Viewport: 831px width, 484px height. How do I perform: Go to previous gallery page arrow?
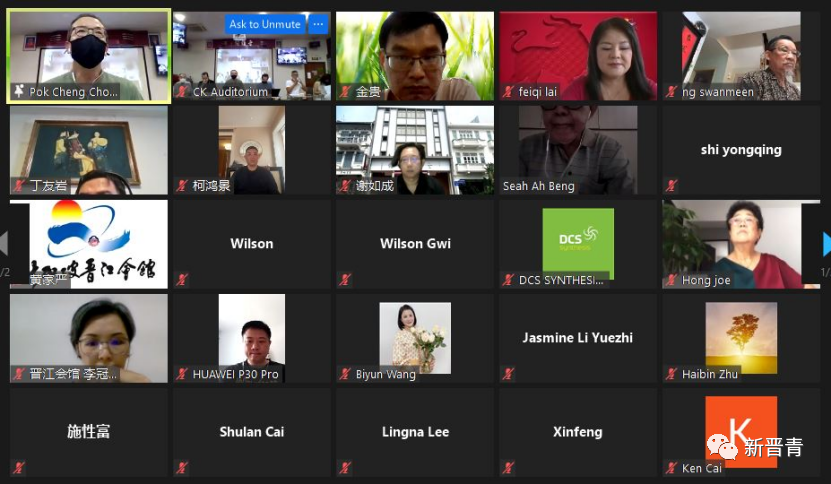point(4,244)
